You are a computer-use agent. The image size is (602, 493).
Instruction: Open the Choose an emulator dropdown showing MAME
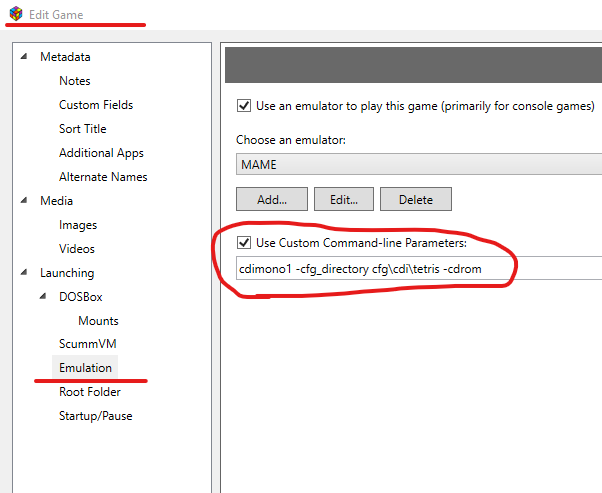click(x=419, y=164)
